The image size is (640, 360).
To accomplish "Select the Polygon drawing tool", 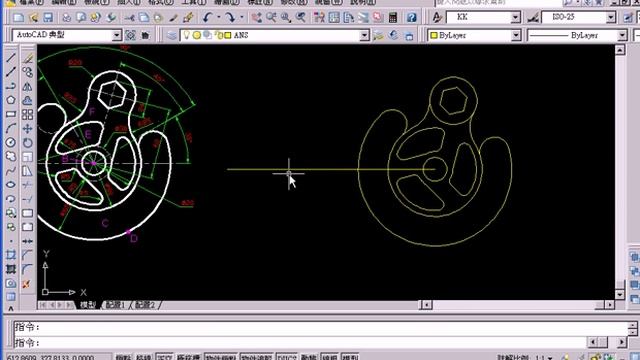I will (x=11, y=100).
